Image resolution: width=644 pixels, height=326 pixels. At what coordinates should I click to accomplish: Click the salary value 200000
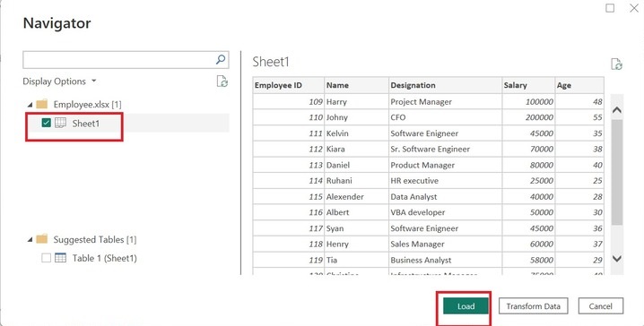[528, 117]
